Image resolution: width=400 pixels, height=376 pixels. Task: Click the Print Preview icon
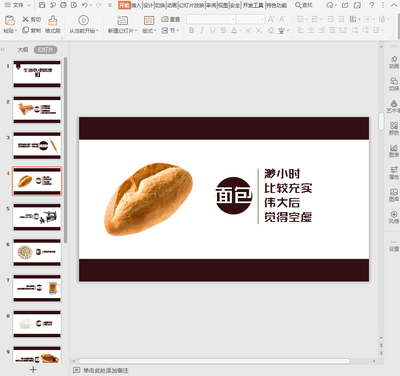pyautogui.click(x=74, y=5)
